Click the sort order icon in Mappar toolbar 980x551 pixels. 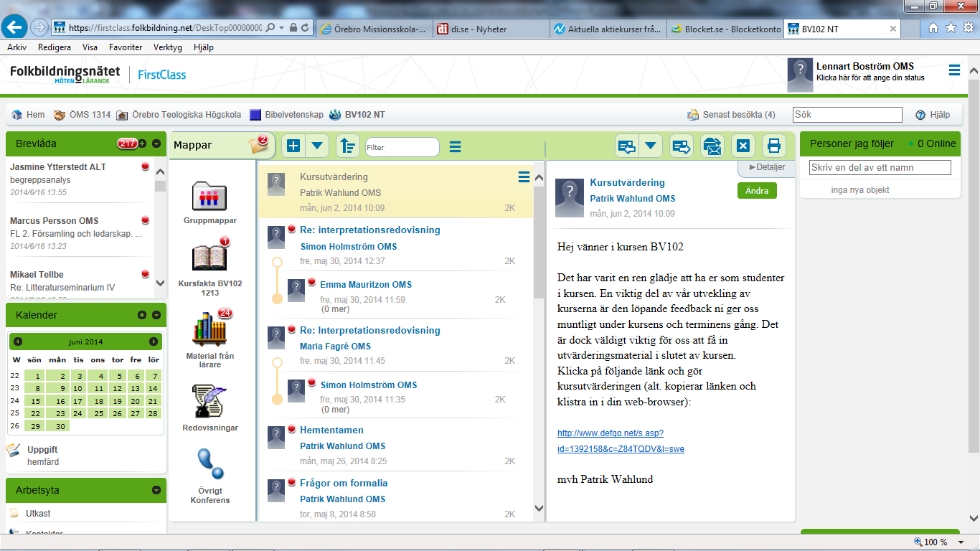tap(347, 146)
